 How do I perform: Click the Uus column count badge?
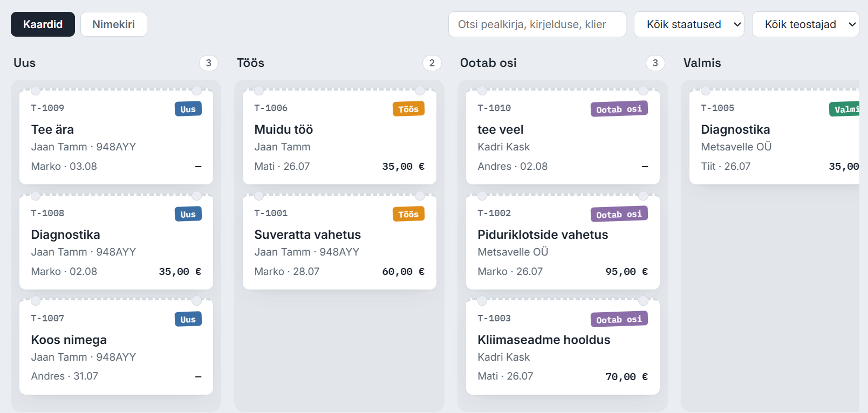[209, 63]
